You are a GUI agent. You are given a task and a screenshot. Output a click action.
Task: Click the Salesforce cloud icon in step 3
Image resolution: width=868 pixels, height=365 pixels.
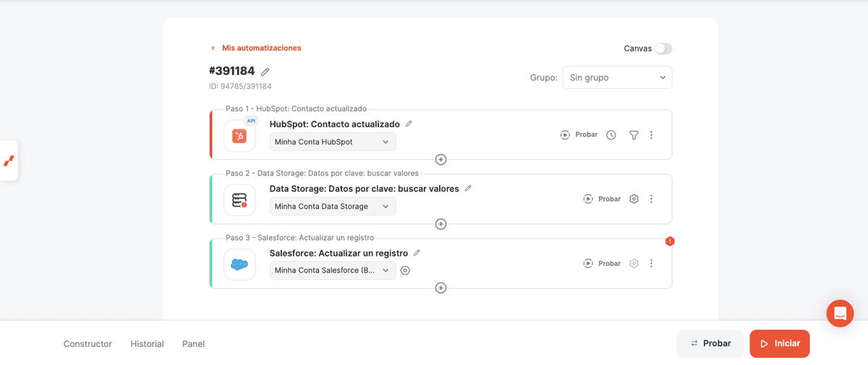[239, 265]
